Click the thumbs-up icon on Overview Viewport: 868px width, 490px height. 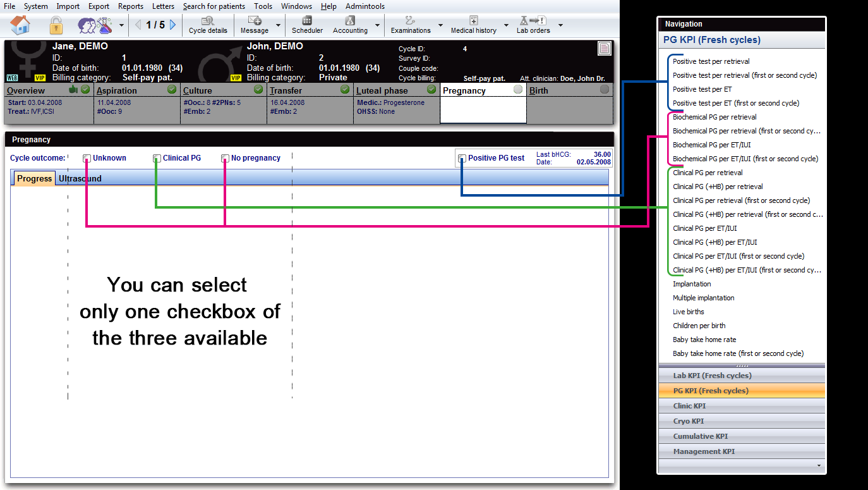[73, 90]
